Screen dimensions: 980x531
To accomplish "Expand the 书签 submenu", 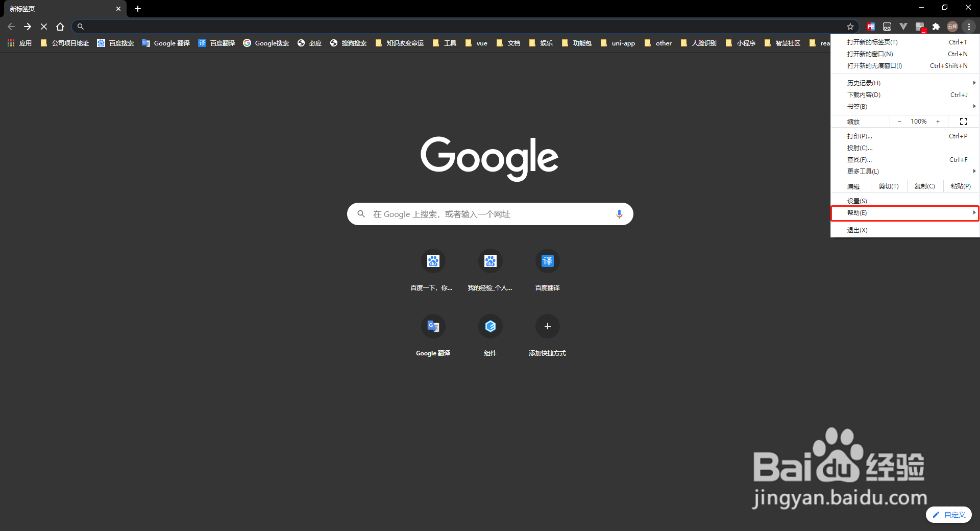I will 905,106.
